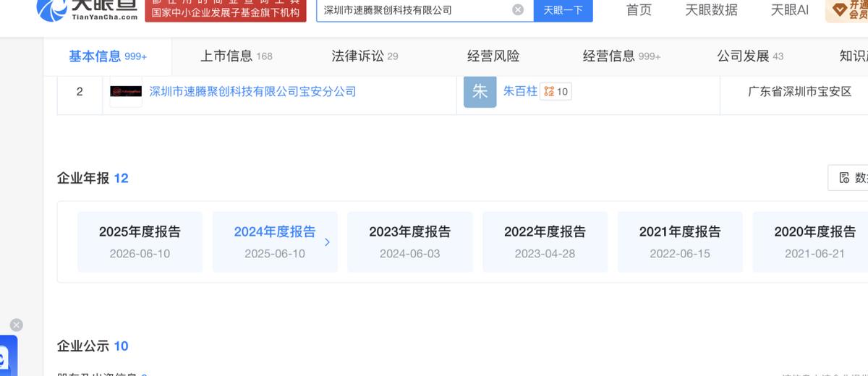Open 天眼数据 menu
The image size is (868, 376).
tap(711, 9)
